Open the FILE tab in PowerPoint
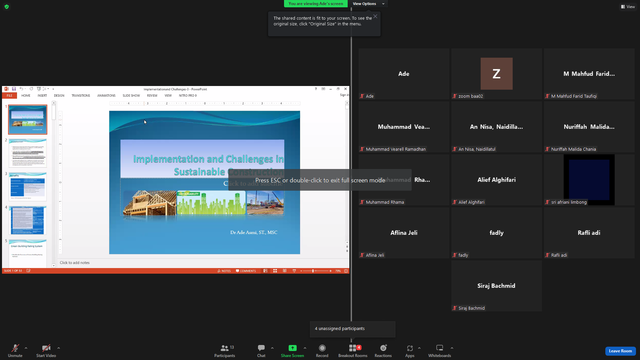 point(9,96)
